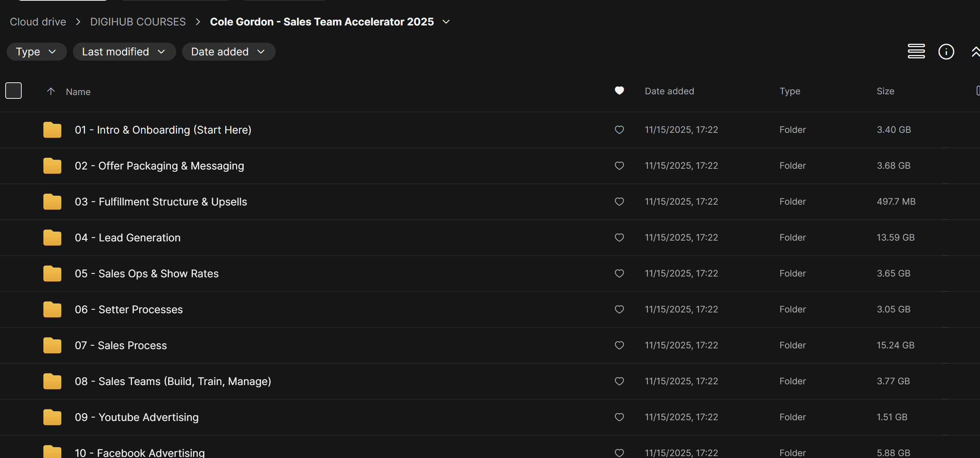Click the heart icon in column header
980x458 pixels.
619,91
